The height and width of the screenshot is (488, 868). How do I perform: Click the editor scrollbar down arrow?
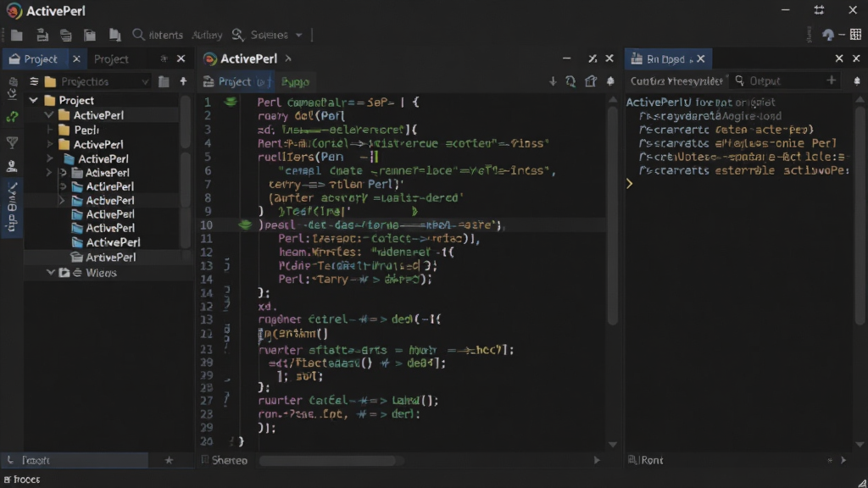(612, 444)
